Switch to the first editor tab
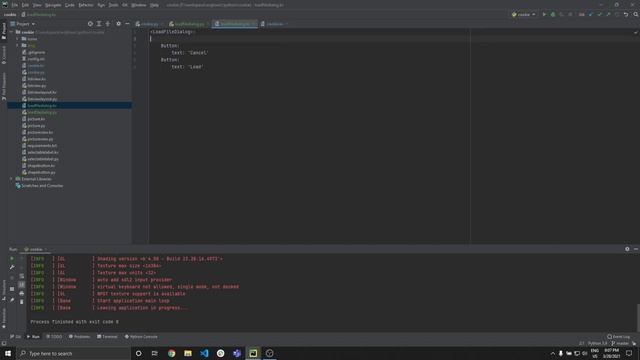Screen dimensions: 640x360 tap(149, 24)
